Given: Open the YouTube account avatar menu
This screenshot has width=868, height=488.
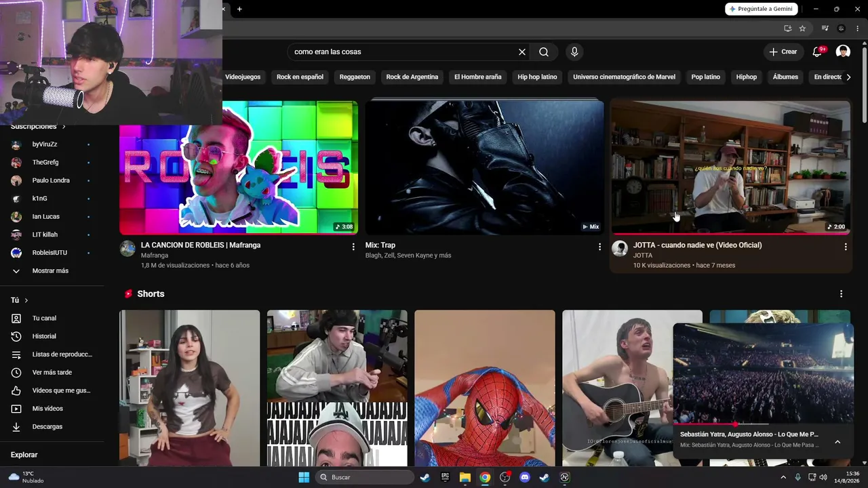Looking at the screenshot, I should [843, 52].
